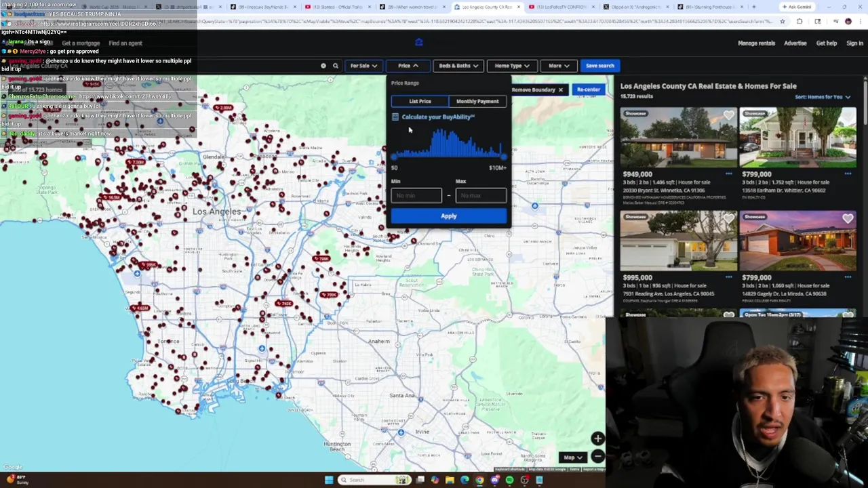Image resolution: width=868 pixels, height=488 pixels.
Task: Click the Zillow logo in header
Action: 418,43
